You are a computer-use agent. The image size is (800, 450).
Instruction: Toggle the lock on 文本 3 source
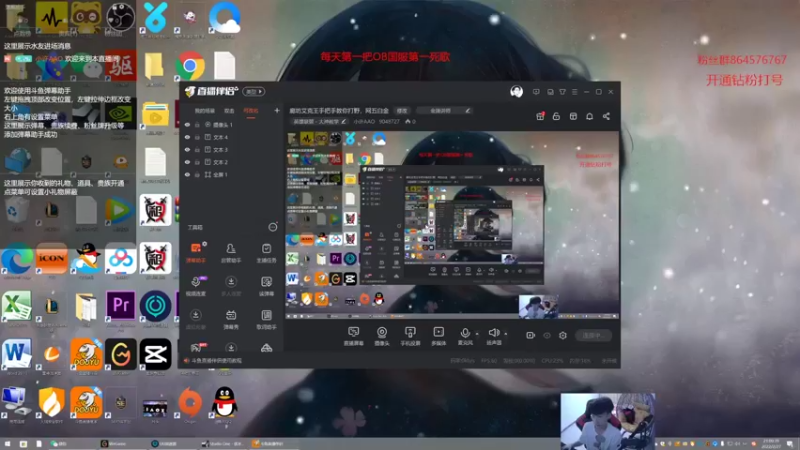[x=197, y=149]
